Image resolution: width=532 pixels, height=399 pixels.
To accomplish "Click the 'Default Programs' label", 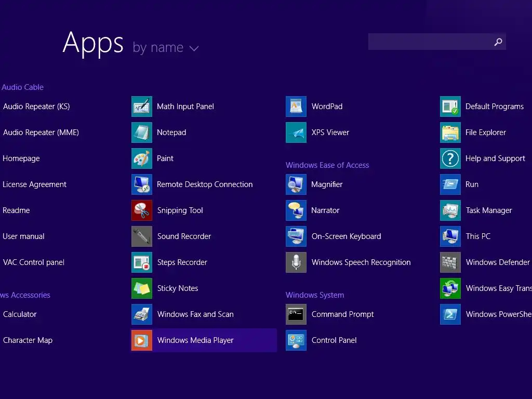I will point(495,107).
